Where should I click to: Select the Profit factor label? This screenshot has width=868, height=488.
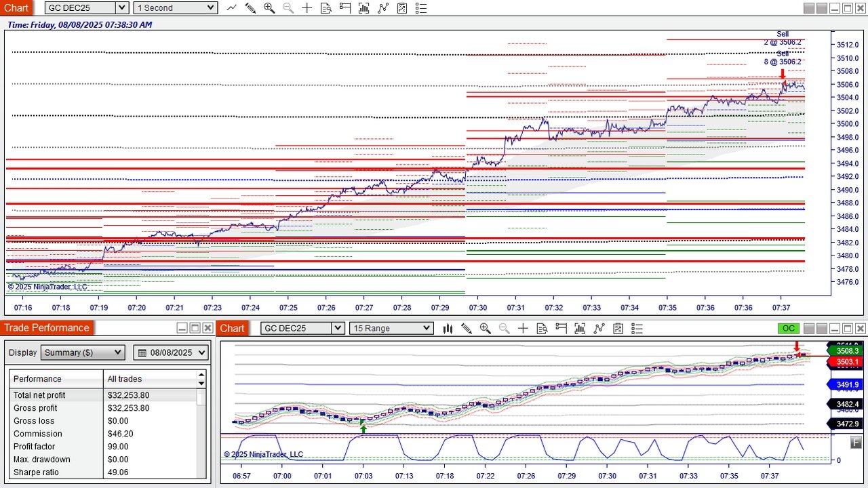click(x=35, y=447)
